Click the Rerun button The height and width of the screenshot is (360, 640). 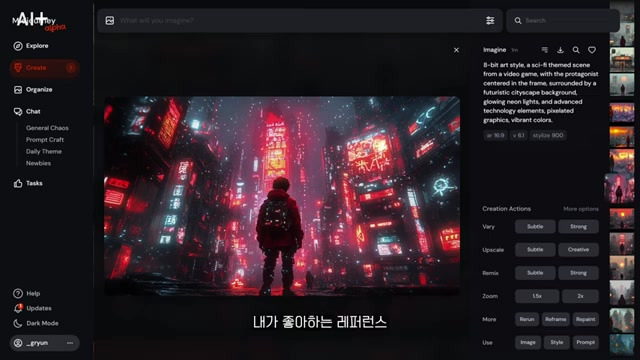click(x=527, y=319)
